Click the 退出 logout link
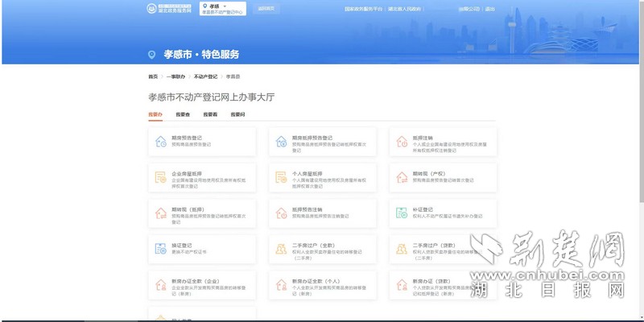 pos(490,10)
